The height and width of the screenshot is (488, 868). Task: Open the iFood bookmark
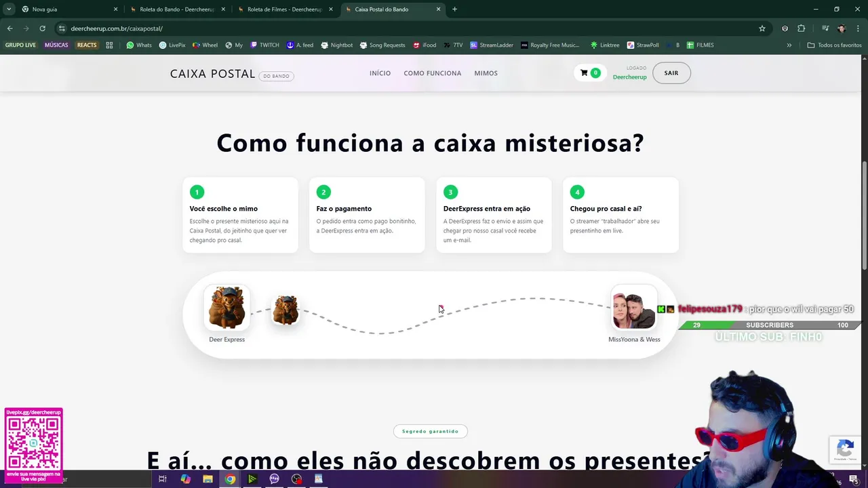pos(425,45)
